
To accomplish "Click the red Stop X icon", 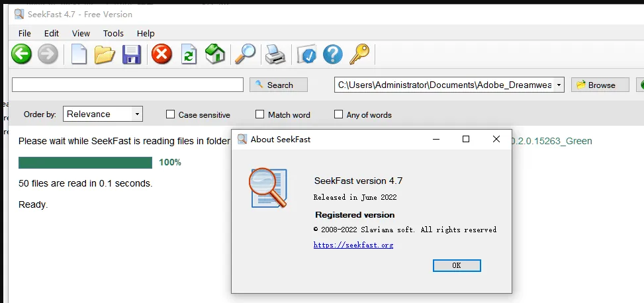I will coord(161,54).
